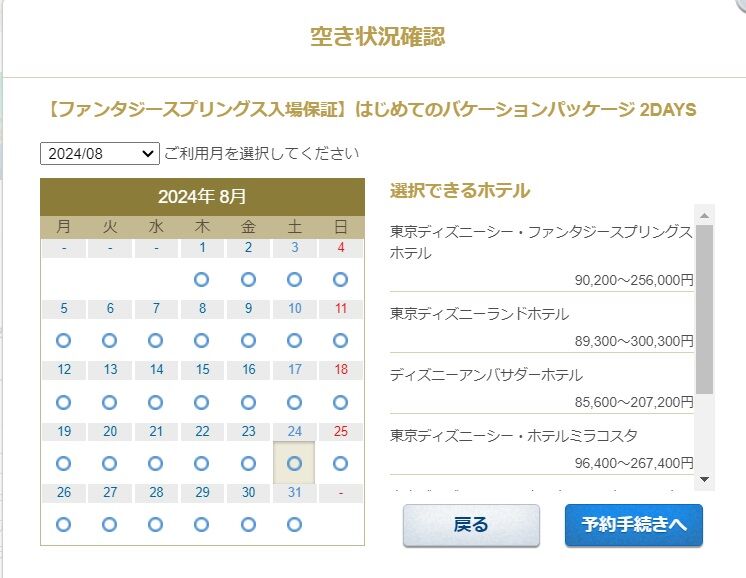Click the circle under August 22
The height and width of the screenshot is (578, 746).
point(202,464)
